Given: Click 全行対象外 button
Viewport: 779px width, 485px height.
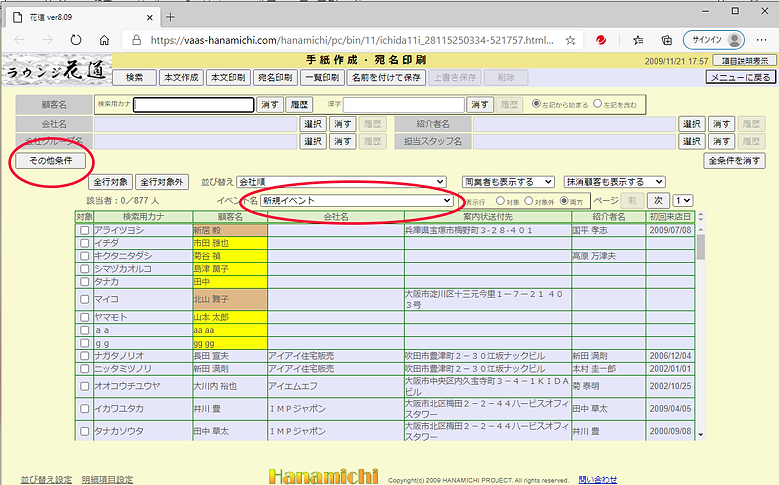Looking at the screenshot, I should 162,182.
